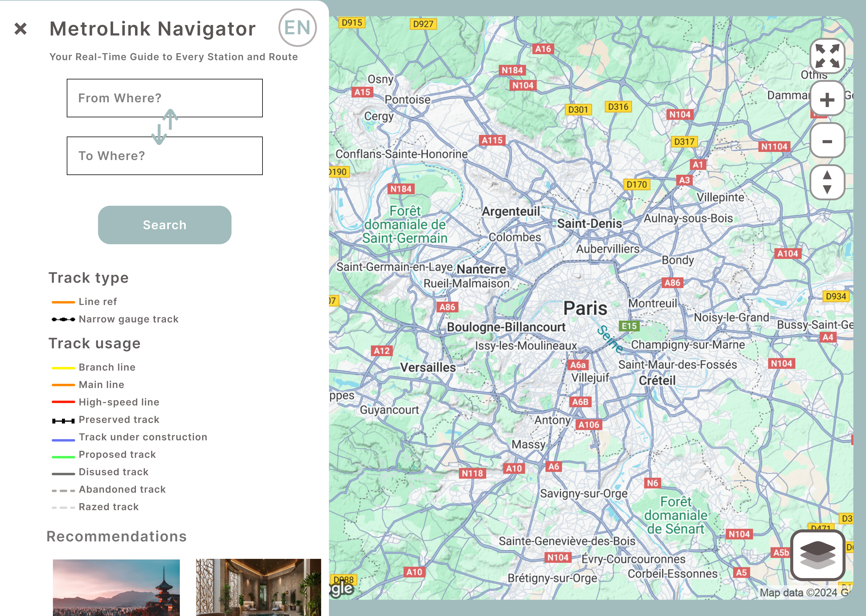Swap origin and destination with arrows icon
This screenshot has width=866, height=616.
(x=164, y=127)
